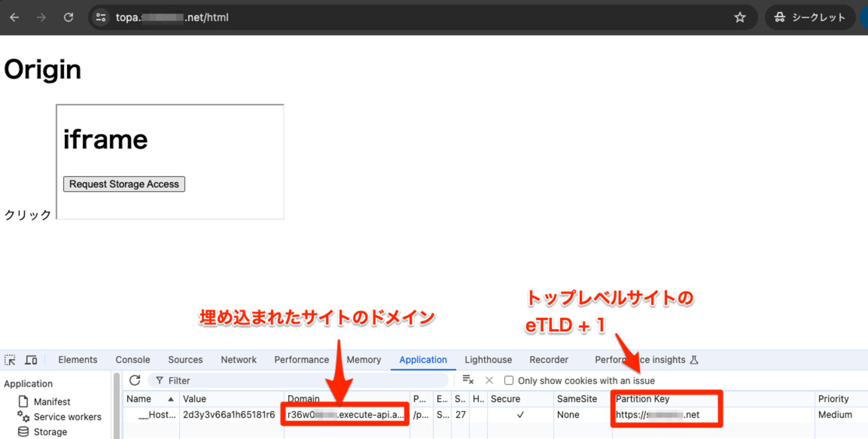Screen dimensions: 868x439
Task: Open the シークレット incognito indicator
Action: (810, 17)
